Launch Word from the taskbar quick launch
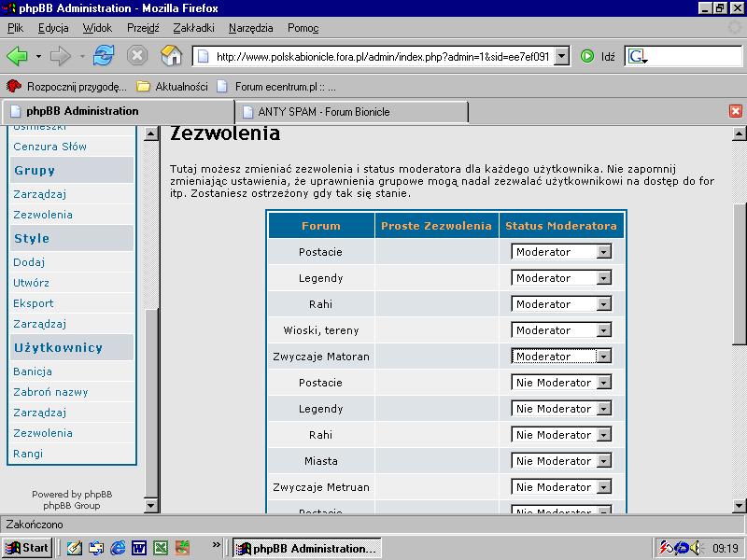 tap(139, 548)
